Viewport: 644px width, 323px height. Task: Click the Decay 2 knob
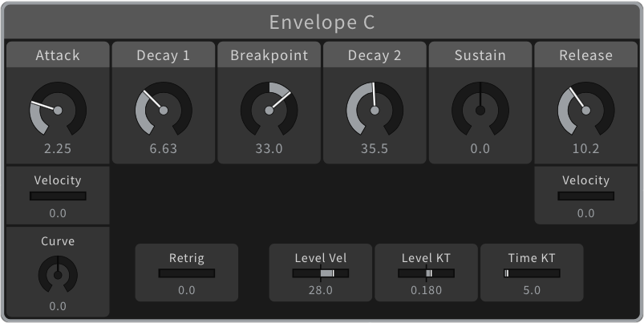click(375, 110)
